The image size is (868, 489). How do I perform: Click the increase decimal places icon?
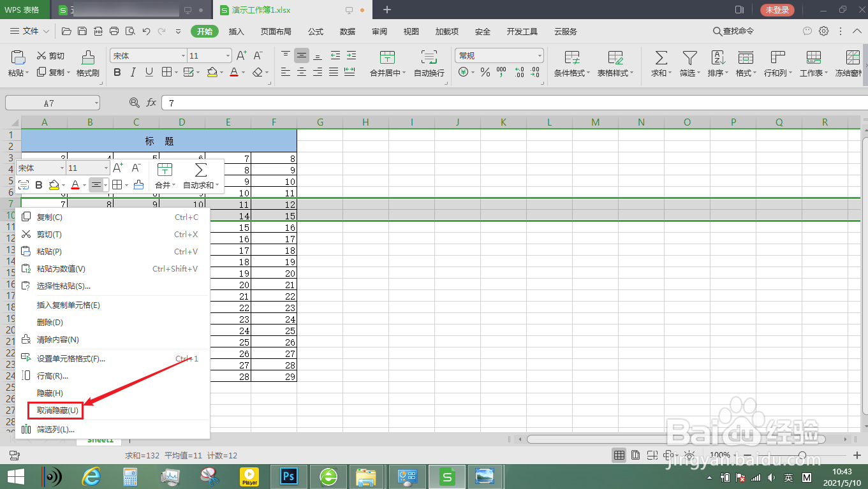coord(519,73)
